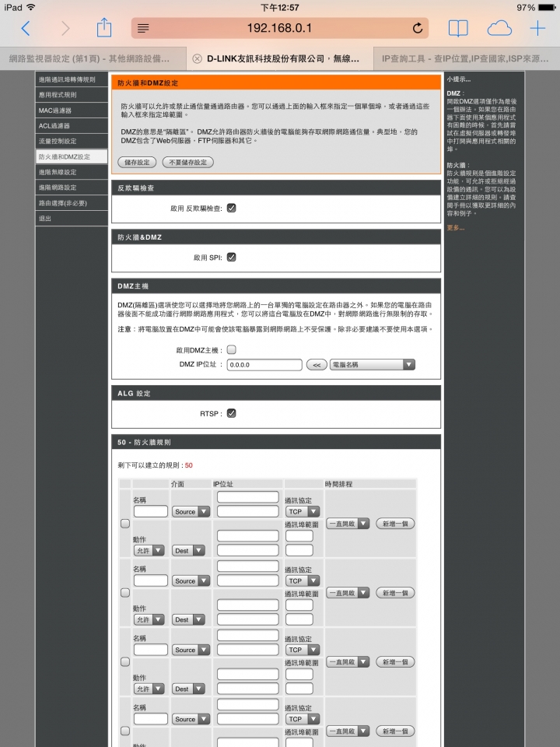Open the third rule's 允許 action dropdown
This screenshot has height=747, width=560.
149,689
